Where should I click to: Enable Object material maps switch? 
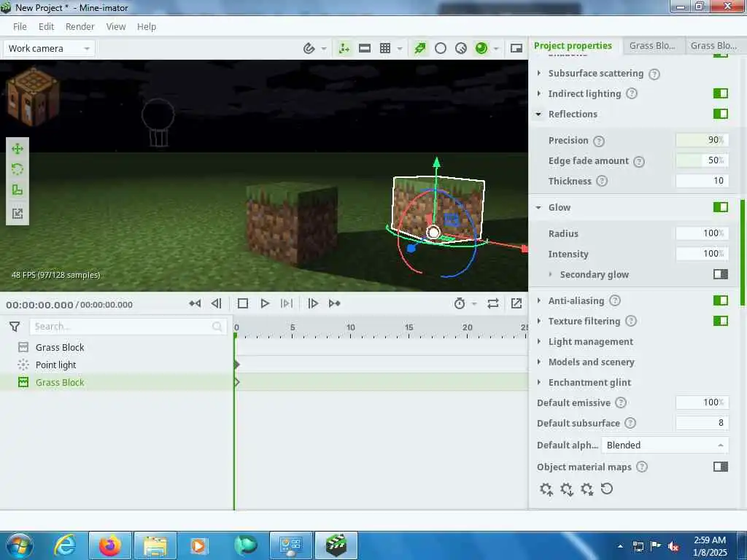point(720,467)
